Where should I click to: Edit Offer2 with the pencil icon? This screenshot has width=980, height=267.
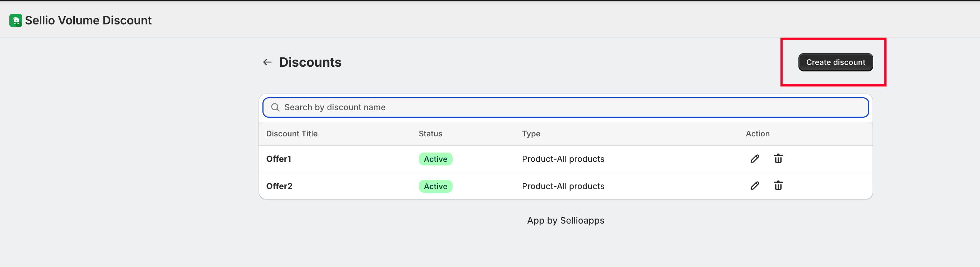(755, 186)
